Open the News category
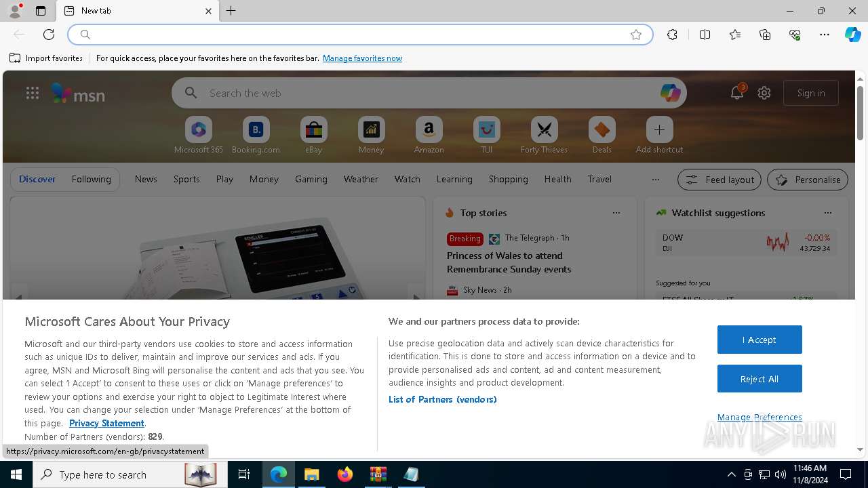The width and height of the screenshot is (868, 488). pos(146,179)
